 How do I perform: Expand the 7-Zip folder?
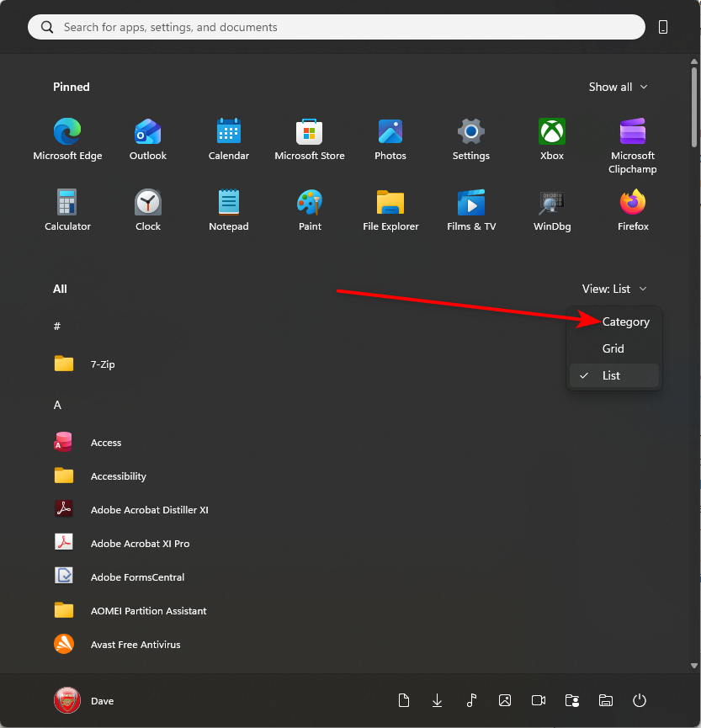[84, 364]
